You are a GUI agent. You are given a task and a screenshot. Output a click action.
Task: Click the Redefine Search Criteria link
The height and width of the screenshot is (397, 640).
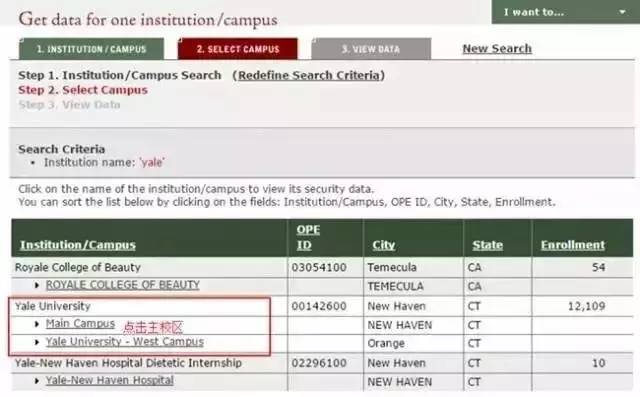(309, 75)
